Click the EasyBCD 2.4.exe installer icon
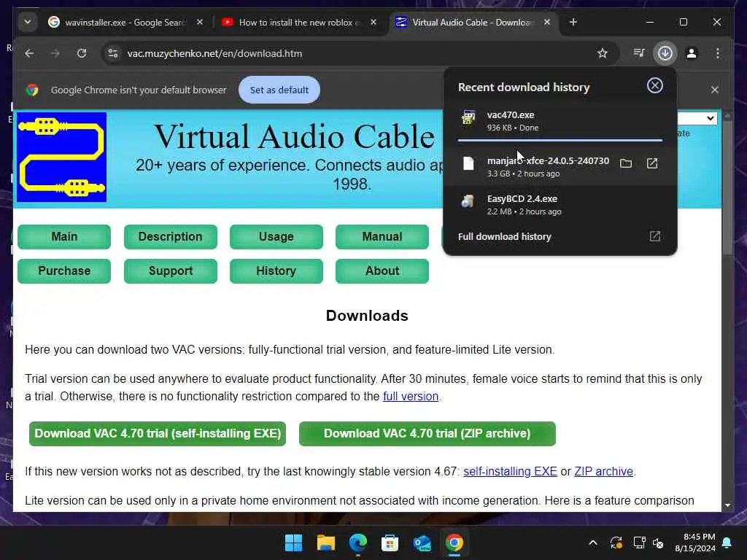 468,201
